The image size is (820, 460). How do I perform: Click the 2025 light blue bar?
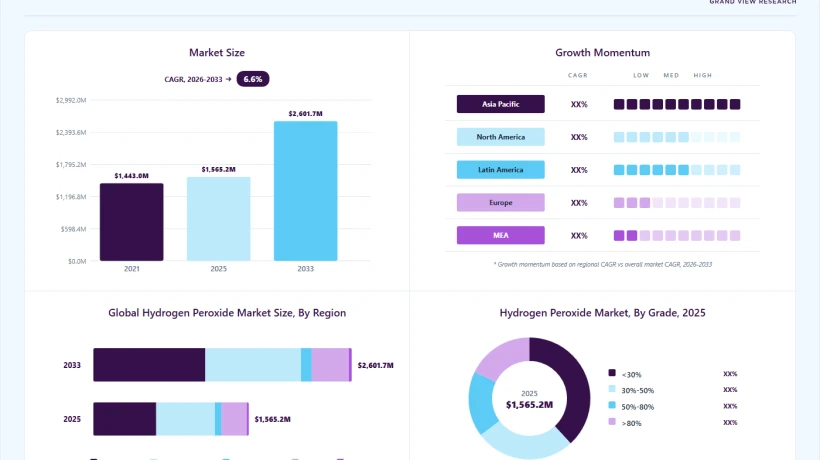pyautogui.click(x=219, y=219)
